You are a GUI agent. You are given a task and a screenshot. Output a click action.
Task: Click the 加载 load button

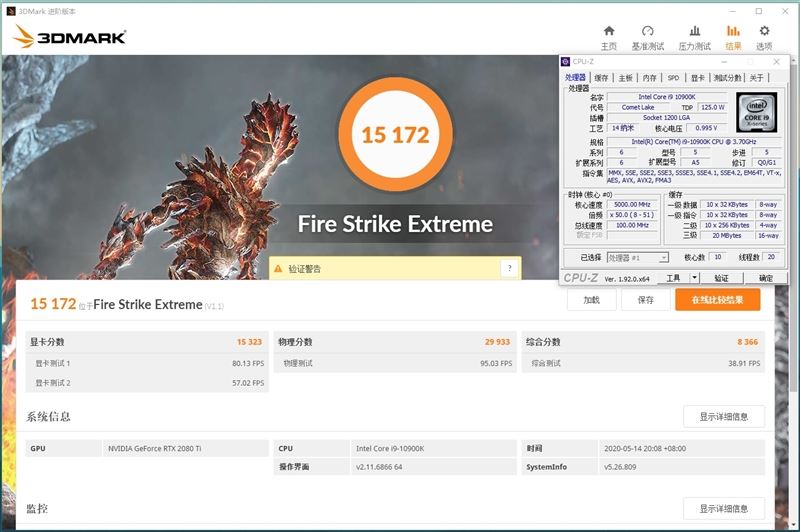591,300
